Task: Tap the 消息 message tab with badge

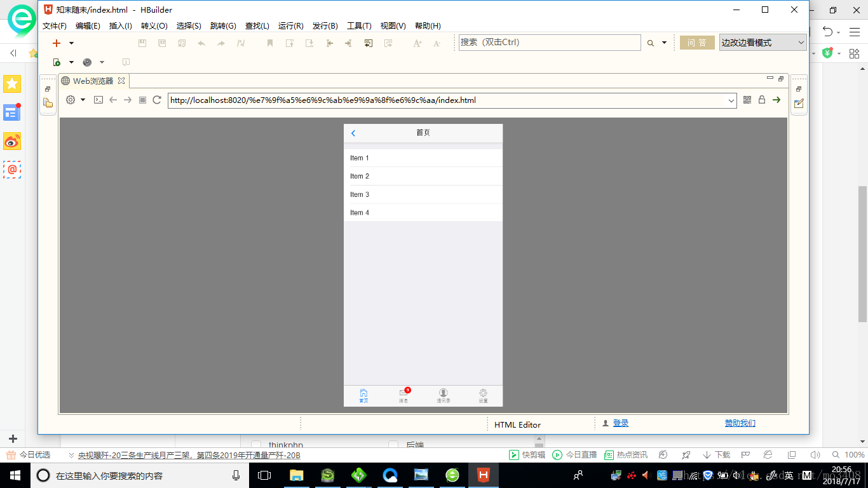Action: tap(403, 396)
